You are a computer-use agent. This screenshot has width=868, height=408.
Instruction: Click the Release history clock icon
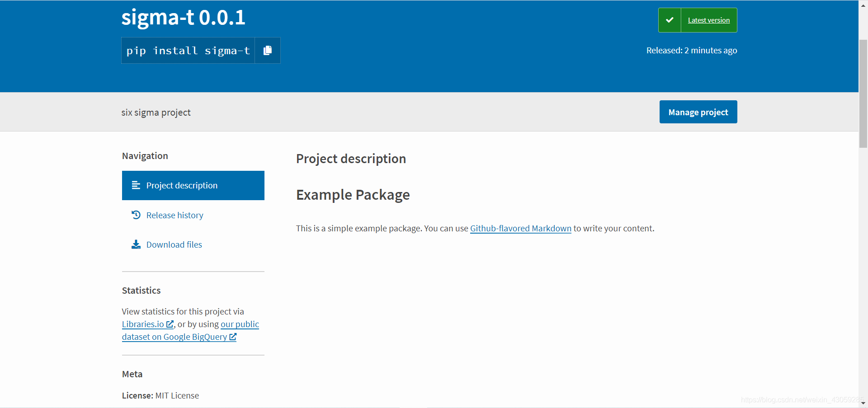tap(136, 215)
